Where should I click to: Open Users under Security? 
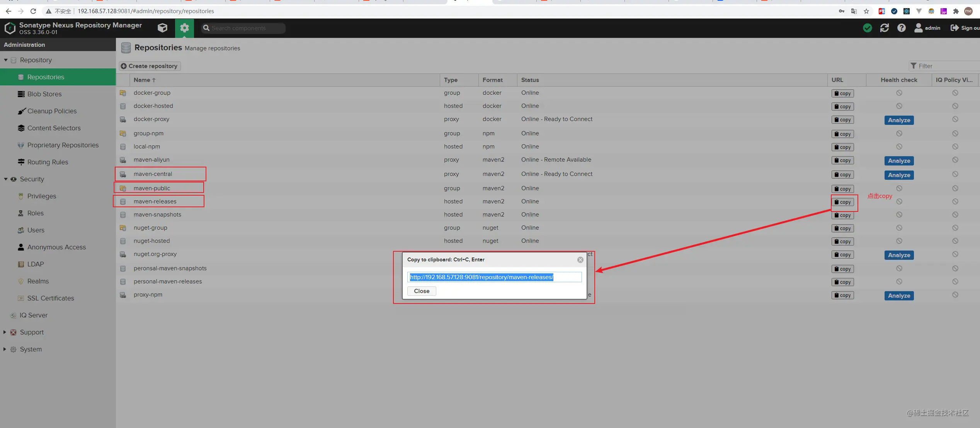(58, 230)
